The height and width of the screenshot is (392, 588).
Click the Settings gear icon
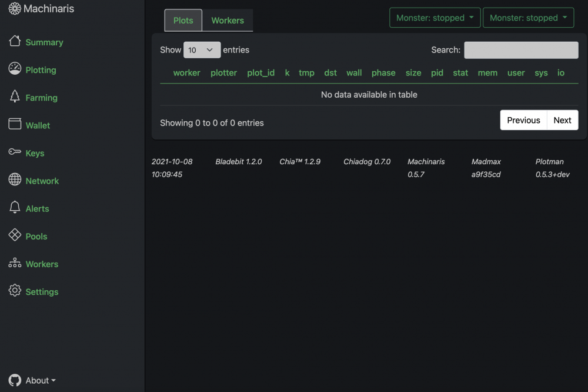[15, 290]
